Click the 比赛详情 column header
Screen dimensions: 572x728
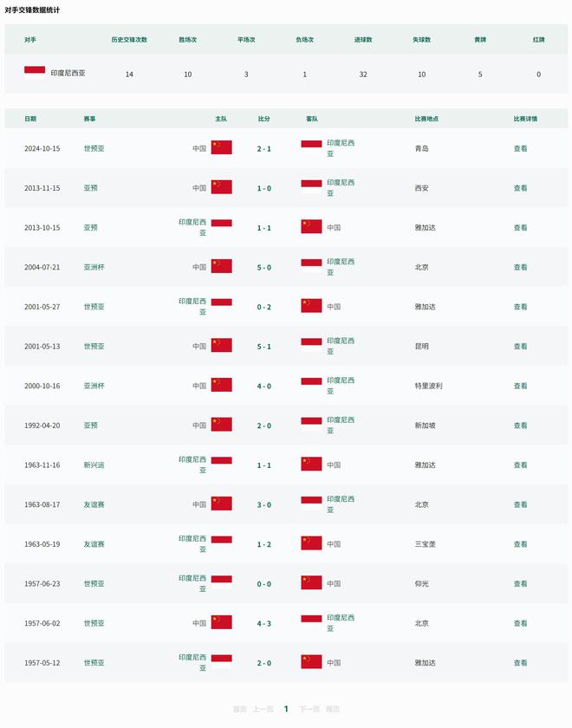[525, 119]
